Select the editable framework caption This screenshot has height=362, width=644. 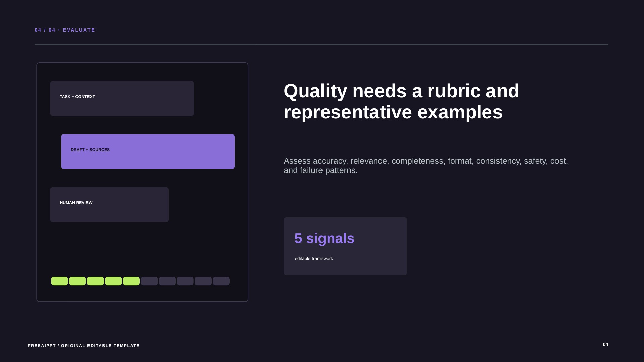pyautogui.click(x=314, y=259)
